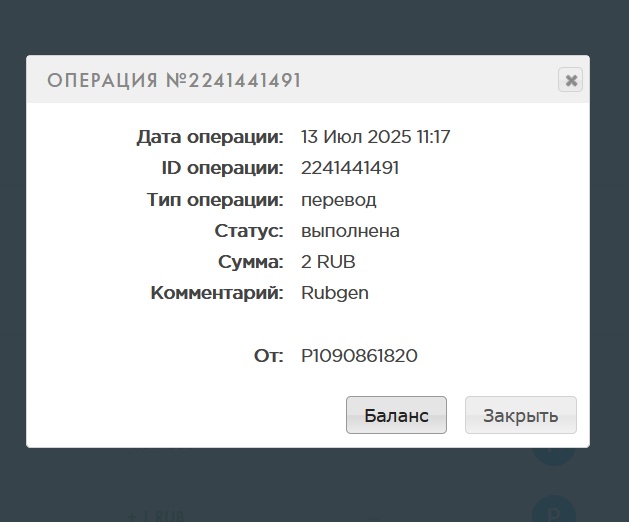Select the operation ID value 2241441491
629x522 pixels.
[x=350, y=168]
